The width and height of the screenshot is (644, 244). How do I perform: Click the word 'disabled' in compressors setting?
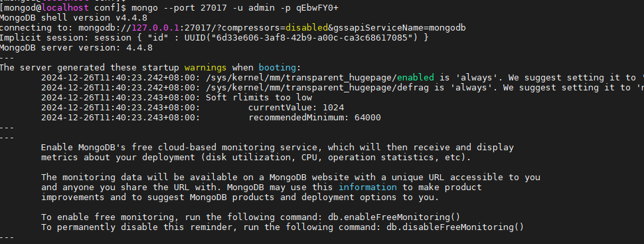pos(307,27)
